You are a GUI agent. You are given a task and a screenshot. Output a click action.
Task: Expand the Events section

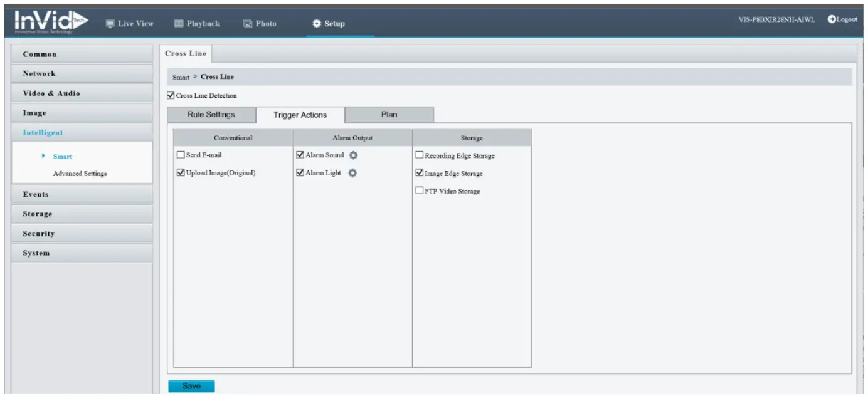tap(82, 194)
